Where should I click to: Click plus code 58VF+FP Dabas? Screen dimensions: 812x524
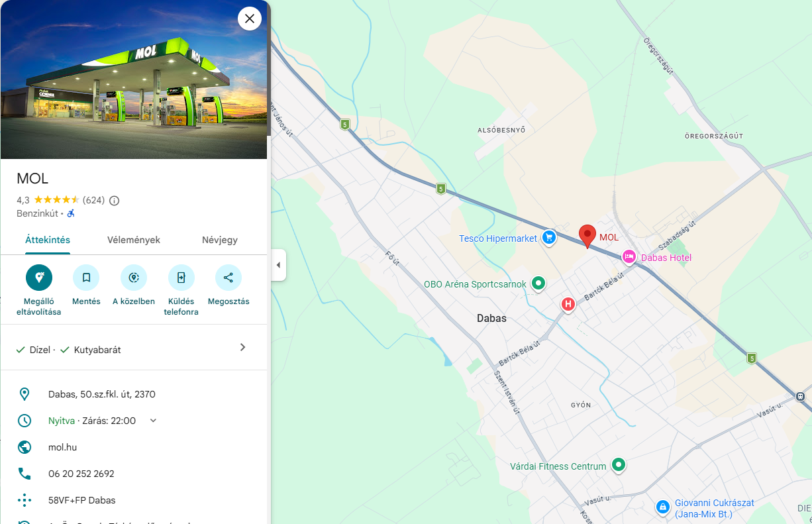[82, 500]
